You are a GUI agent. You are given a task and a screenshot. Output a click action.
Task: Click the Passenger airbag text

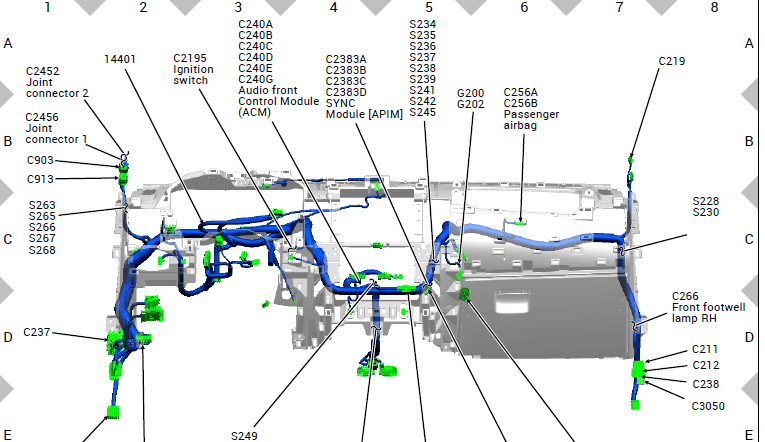tap(531, 120)
